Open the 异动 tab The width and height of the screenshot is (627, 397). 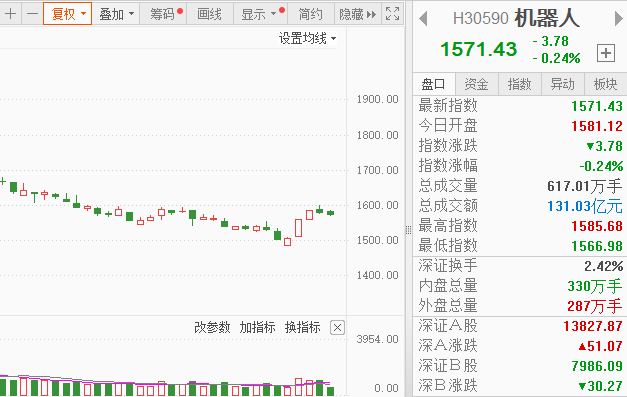tap(563, 84)
